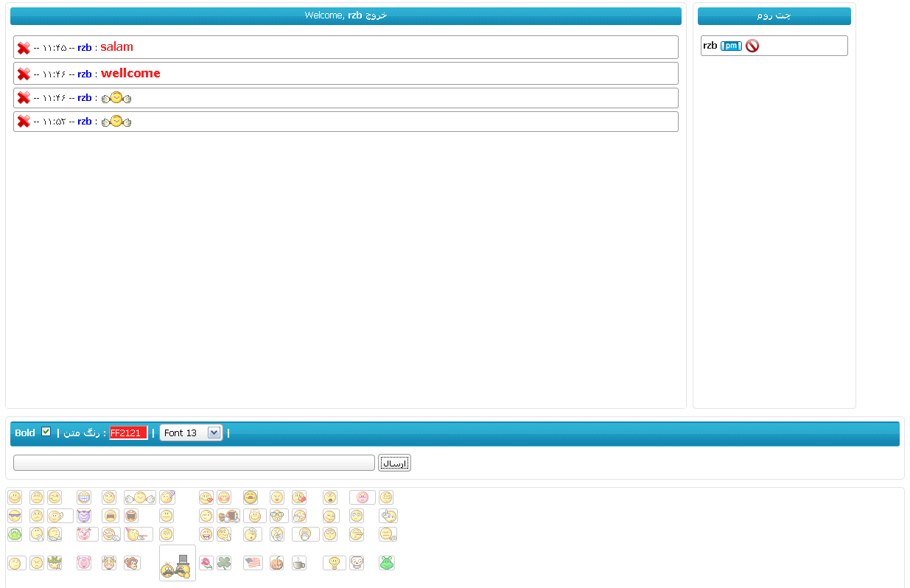Insert the cow emoticon
Image resolution: width=910 pixels, height=588 pixels.
(109, 563)
